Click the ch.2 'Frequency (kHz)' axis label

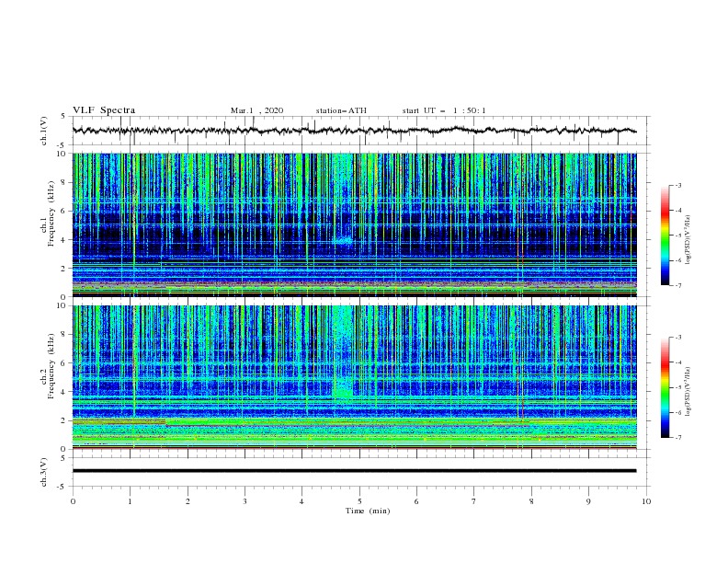(x=51, y=366)
